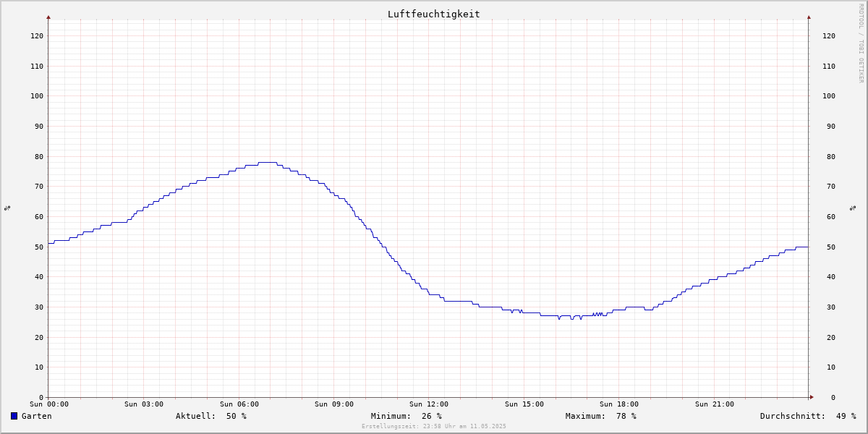The height and width of the screenshot is (434, 868).
Task: Click the Garten legend label
Action: point(36,416)
